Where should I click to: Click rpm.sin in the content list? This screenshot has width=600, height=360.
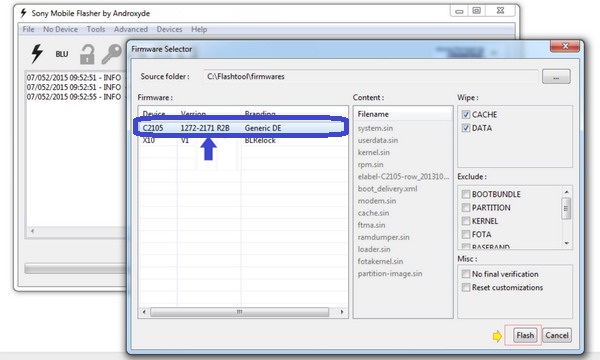[370, 165]
